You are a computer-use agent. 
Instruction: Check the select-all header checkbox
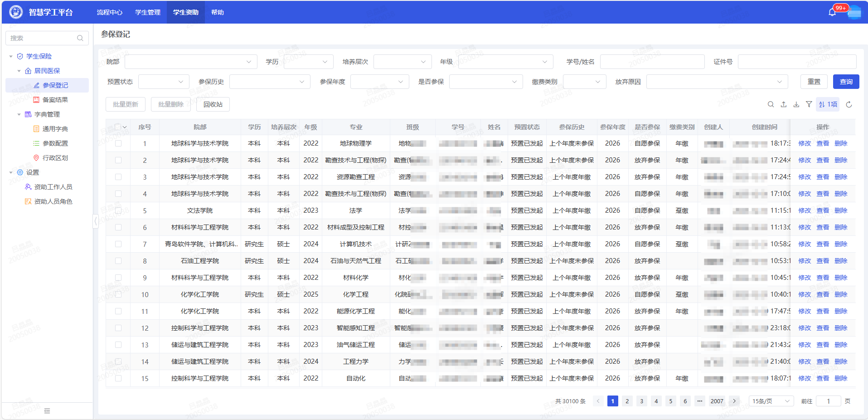pyautogui.click(x=118, y=127)
